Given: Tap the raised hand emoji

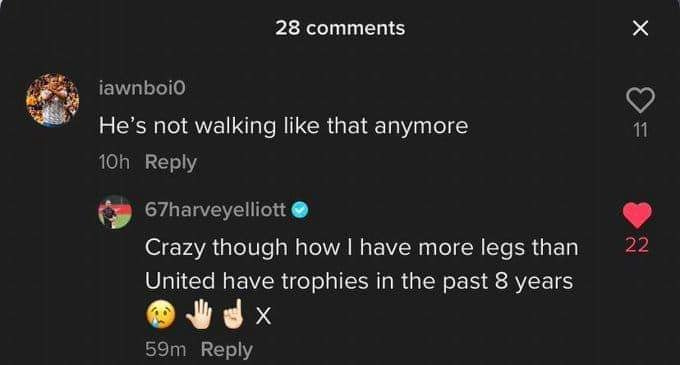Looking at the screenshot, I should click(x=199, y=315).
